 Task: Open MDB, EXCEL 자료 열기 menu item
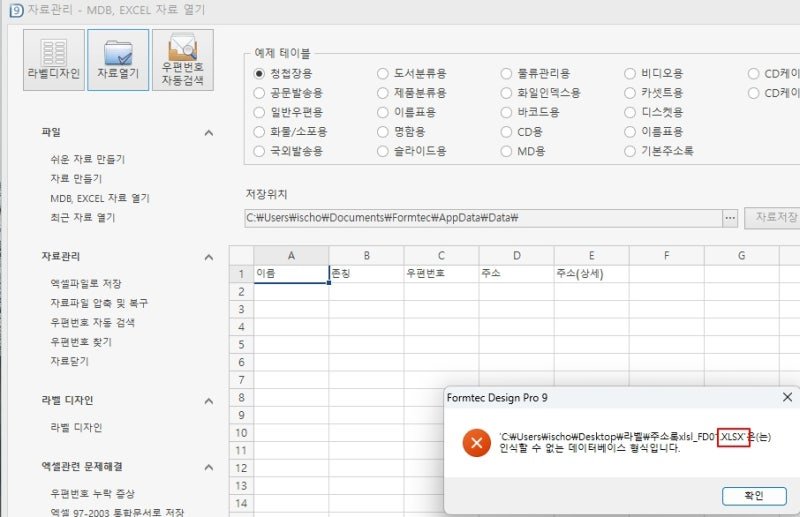pyautogui.click(x=100, y=198)
